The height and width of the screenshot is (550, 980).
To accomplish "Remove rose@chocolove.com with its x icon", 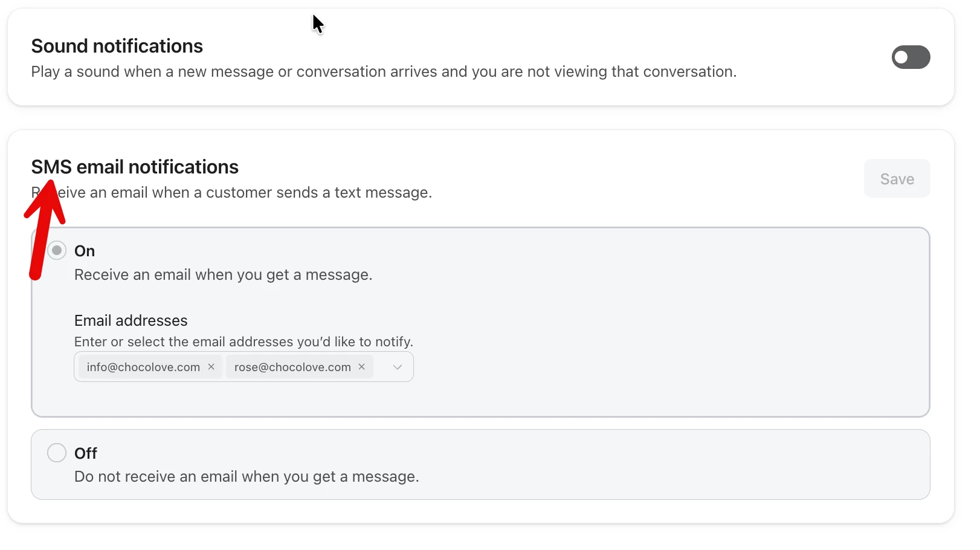I will coord(362,367).
